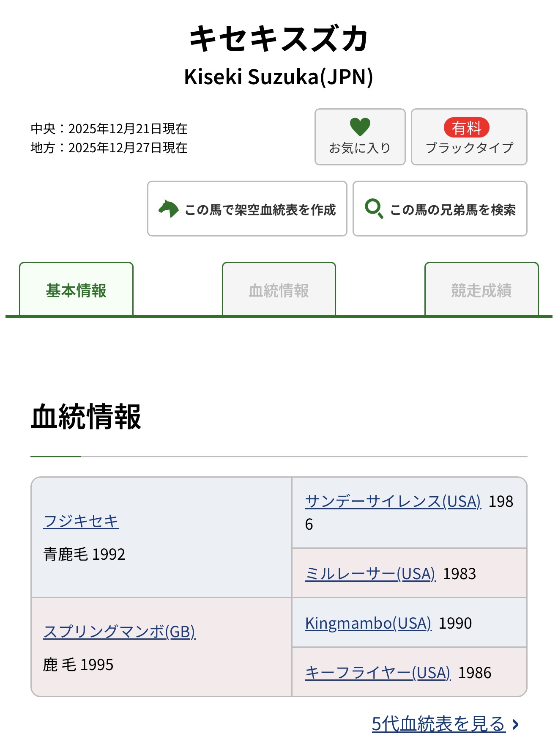Click the green horse head icon

point(168,209)
